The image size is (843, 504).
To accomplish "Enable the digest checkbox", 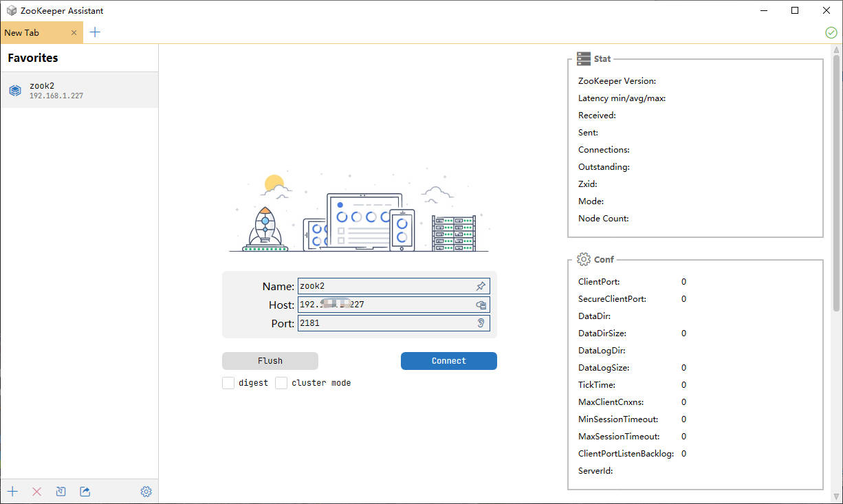I will 228,383.
